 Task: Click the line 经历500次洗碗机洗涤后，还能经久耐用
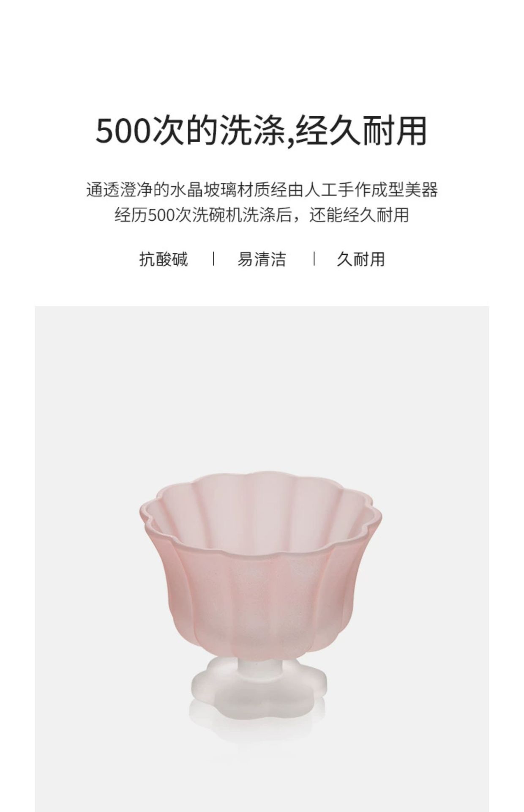(x=262, y=215)
